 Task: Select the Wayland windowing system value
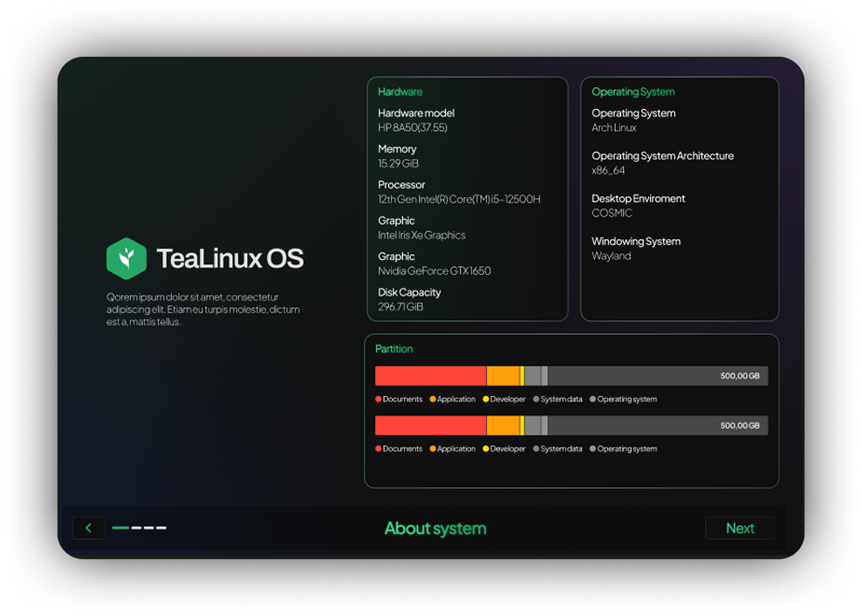click(611, 256)
